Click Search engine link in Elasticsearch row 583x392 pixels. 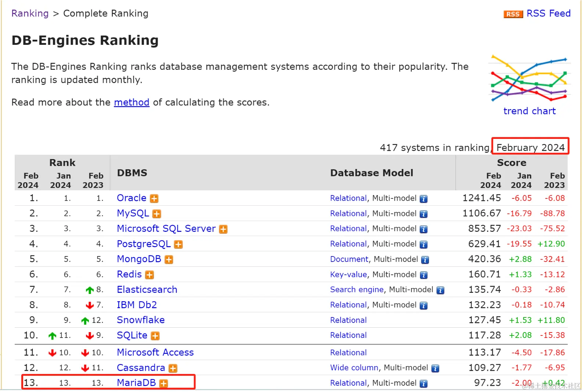coord(357,289)
